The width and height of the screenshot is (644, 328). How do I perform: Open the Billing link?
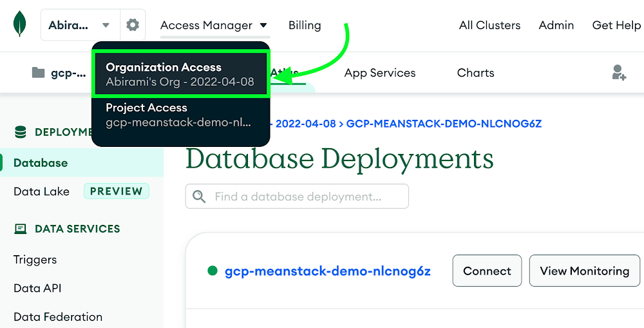(305, 26)
